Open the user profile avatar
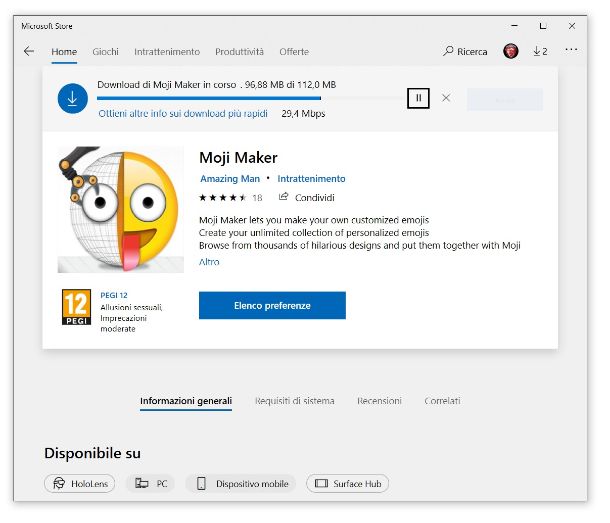The width and height of the screenshot is (610, 523). click(x=511, y=51)
